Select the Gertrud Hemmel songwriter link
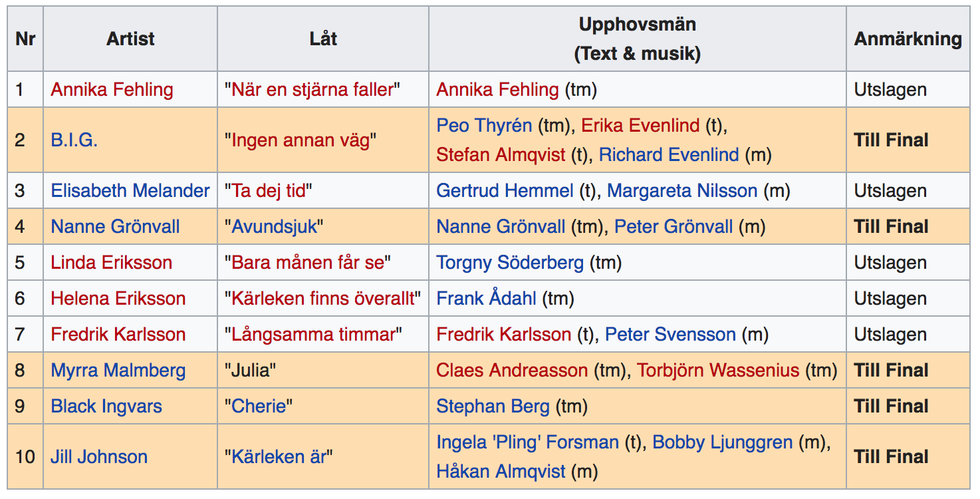 [x=505, y=191]
